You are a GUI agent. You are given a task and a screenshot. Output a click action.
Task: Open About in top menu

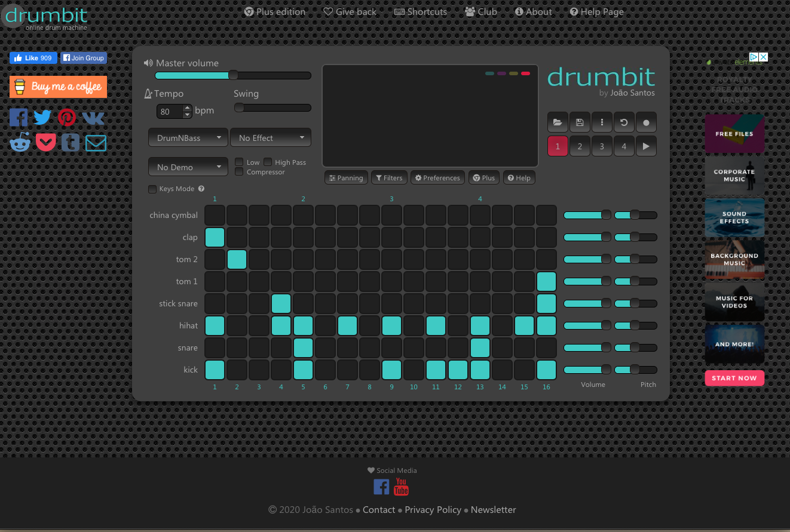pyautogui.click(x=534, y=11)
